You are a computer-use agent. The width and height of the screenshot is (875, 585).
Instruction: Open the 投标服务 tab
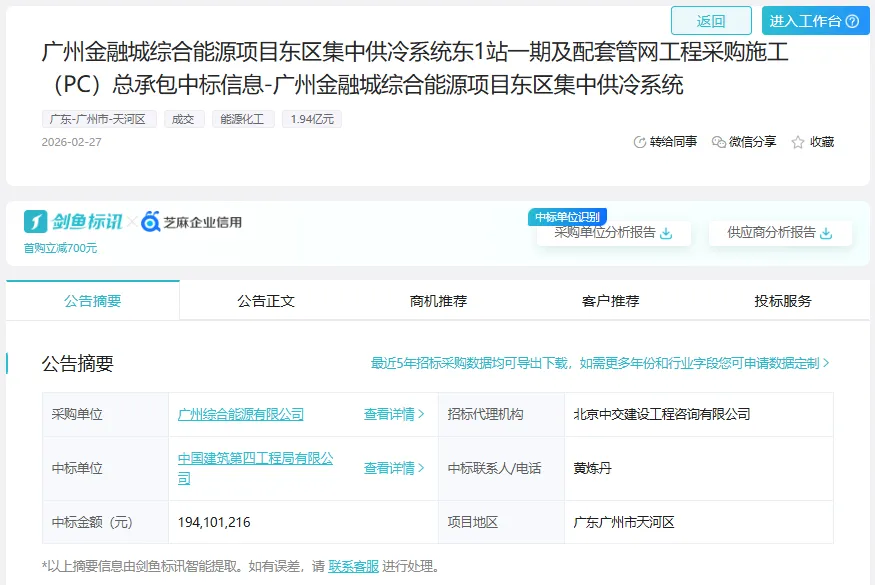pos(783,301)
